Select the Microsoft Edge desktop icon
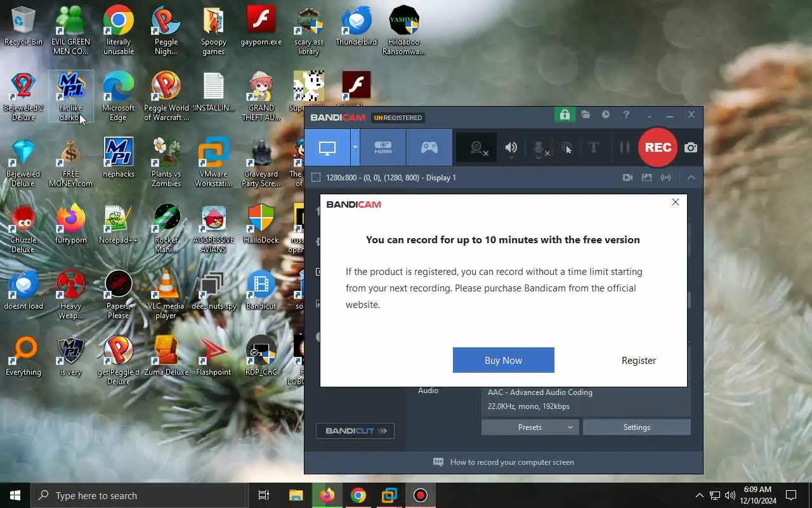This screenshot has height=508, width=812. (x=119, y=97)
